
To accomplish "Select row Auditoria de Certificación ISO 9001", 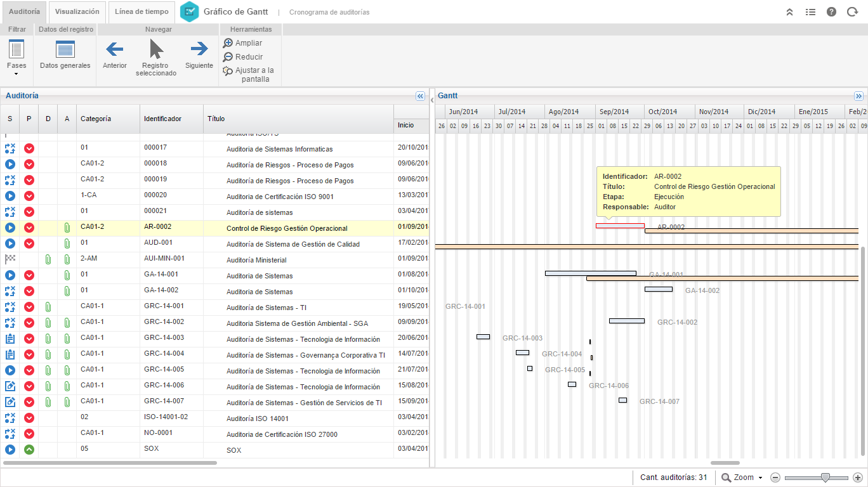I will click(x=214, y=197).
